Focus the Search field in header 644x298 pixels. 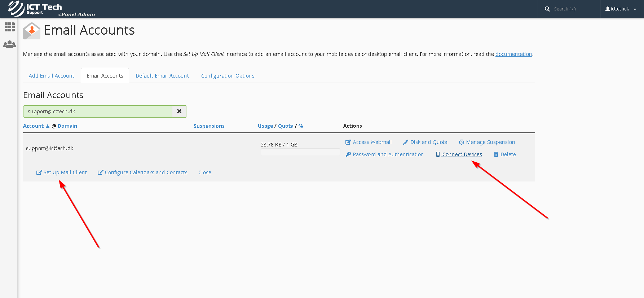[575, 9]
